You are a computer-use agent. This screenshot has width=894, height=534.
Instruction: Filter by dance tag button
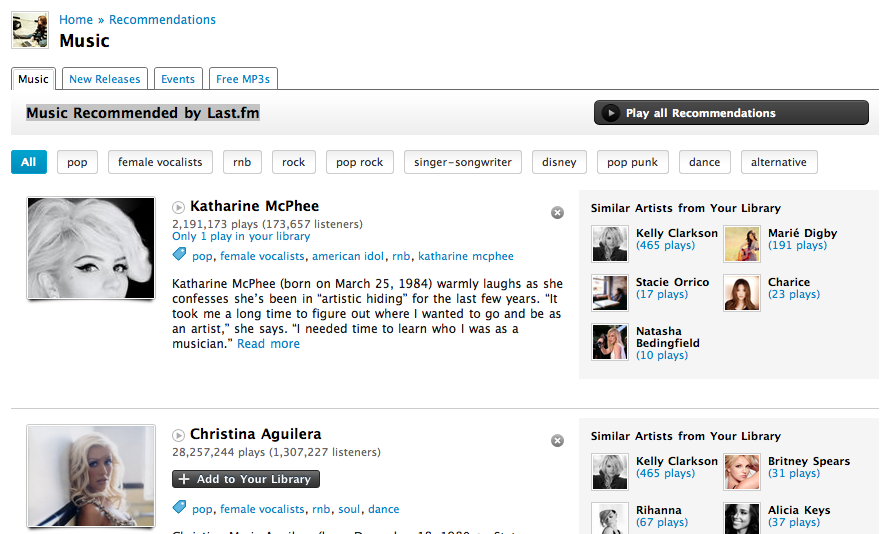[x=705, y=162]
